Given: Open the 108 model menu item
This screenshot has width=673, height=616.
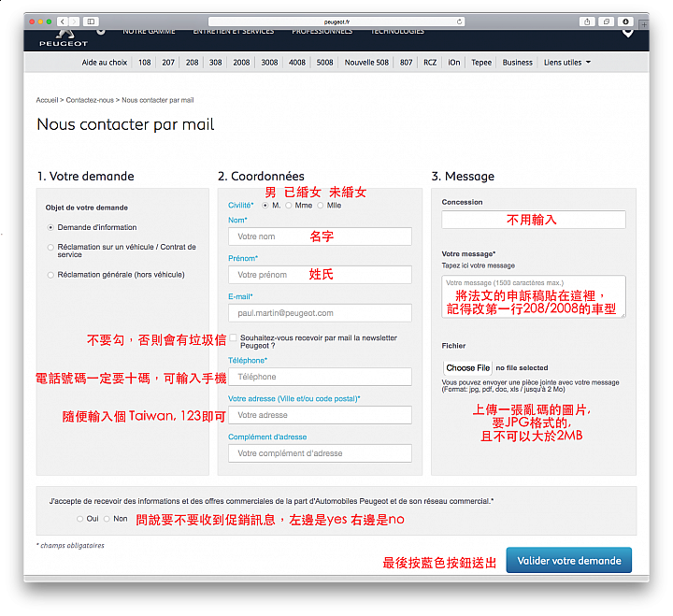Looking at the screenshot, I should coord(145,63).
